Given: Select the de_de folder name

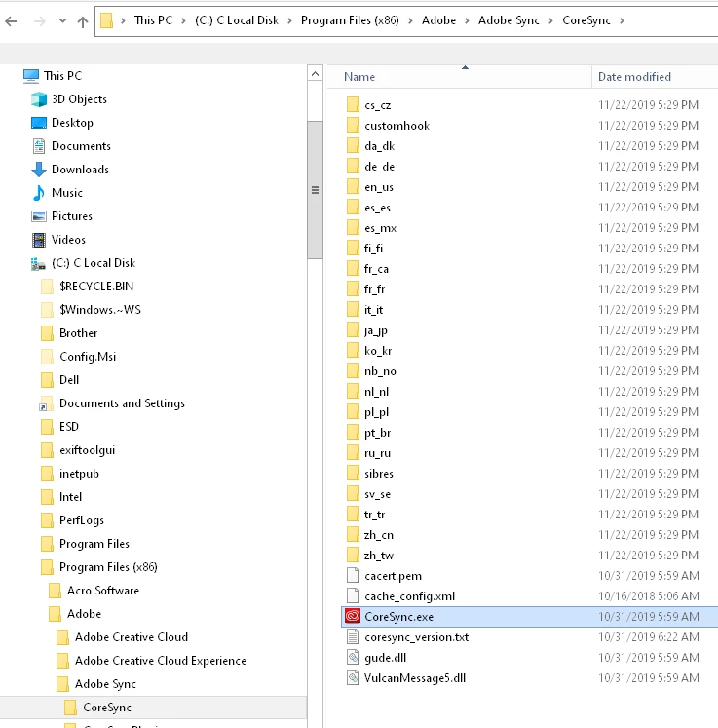Looking at the screenshot, I should pyautogui.click(x=380, y=167).
